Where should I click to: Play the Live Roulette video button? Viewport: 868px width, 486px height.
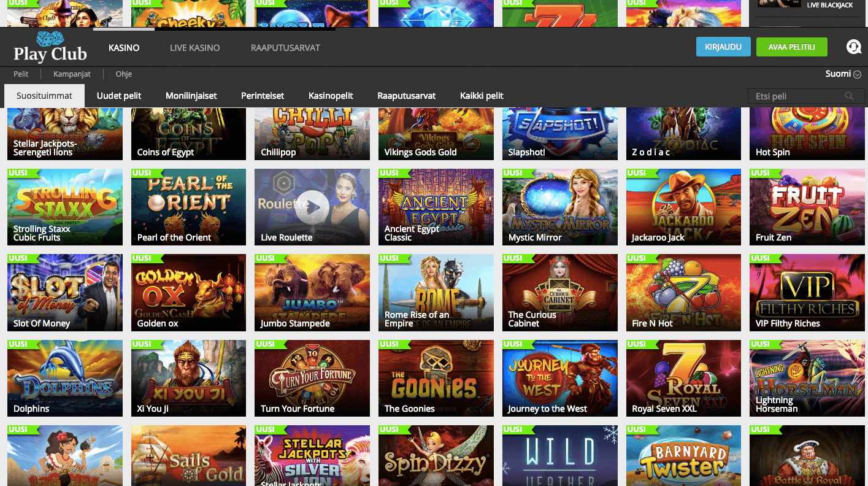(x=313, y=207)
